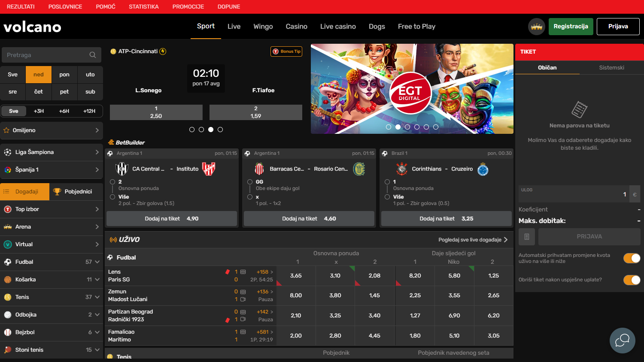This screenshot has height=362, width=644.
Task: Click the Top izbor icon
Action: coord(8,209)
